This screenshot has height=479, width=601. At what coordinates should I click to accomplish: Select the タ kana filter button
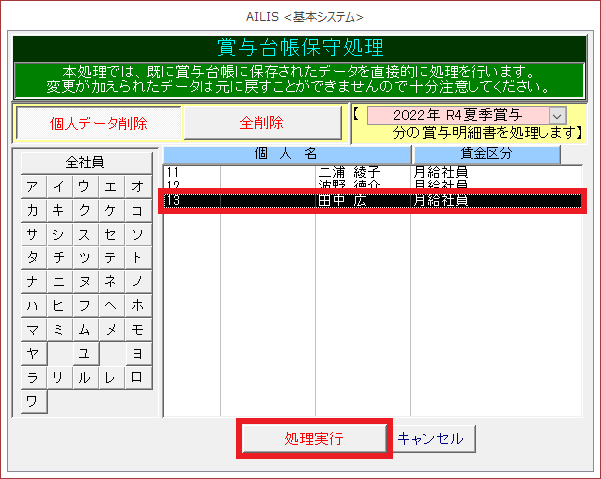click(33, 257)
